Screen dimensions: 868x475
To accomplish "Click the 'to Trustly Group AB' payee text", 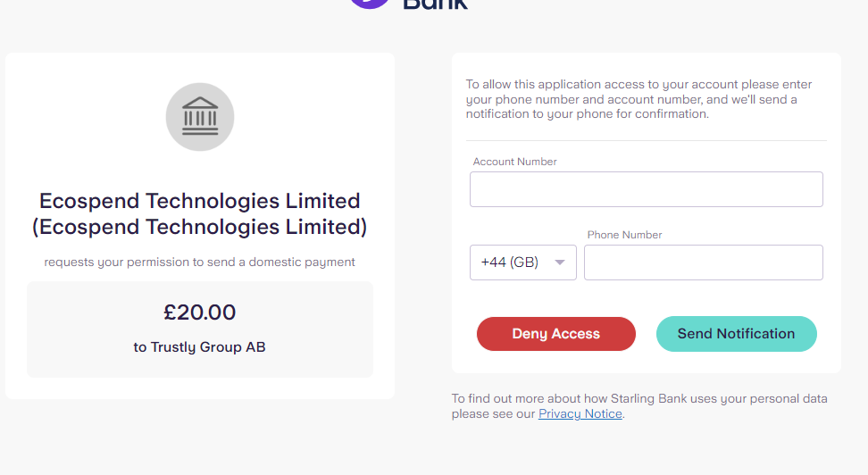I will pos(200,347).
